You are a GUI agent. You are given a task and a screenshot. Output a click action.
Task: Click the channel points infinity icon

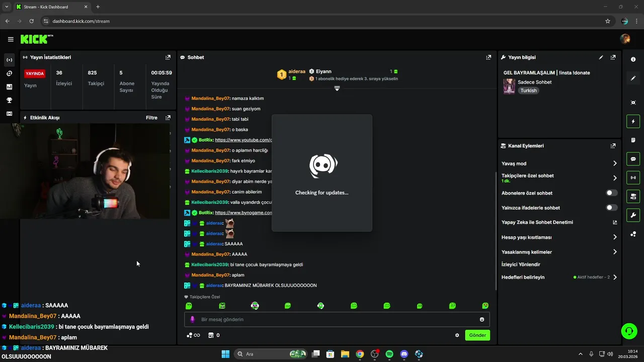[193, 335]
